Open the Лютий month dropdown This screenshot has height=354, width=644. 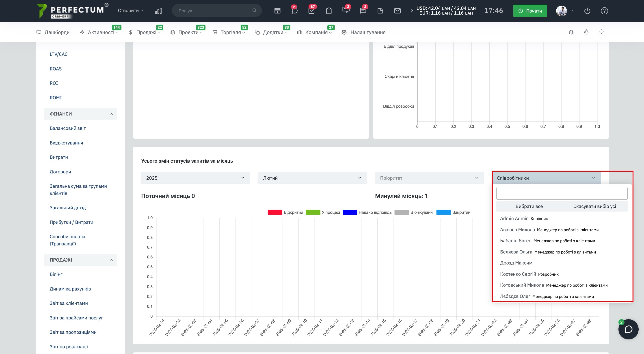(x=312, y=178)
